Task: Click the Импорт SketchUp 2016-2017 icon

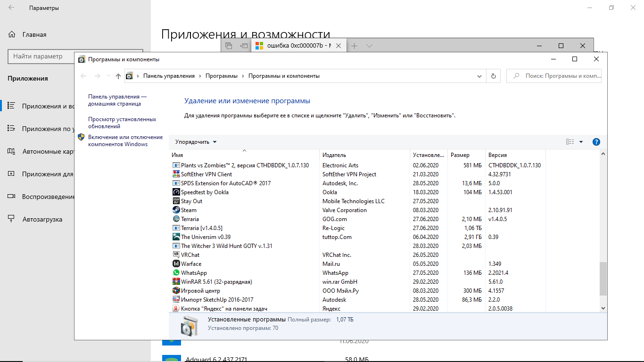Action: [176, 300]
